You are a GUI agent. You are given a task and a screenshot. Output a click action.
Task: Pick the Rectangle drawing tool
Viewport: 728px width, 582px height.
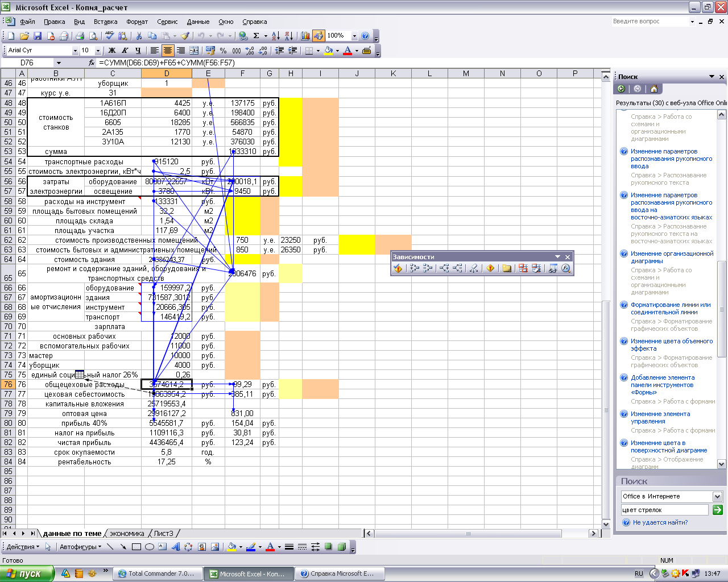click(136, 547)
